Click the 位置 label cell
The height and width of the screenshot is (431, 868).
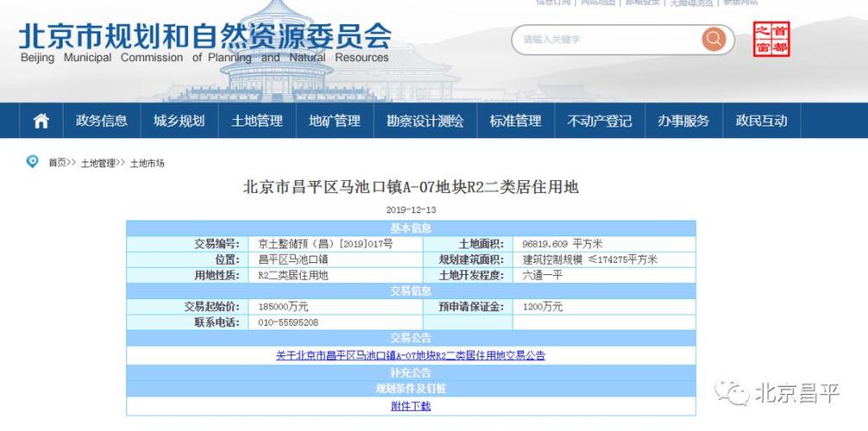188,259
